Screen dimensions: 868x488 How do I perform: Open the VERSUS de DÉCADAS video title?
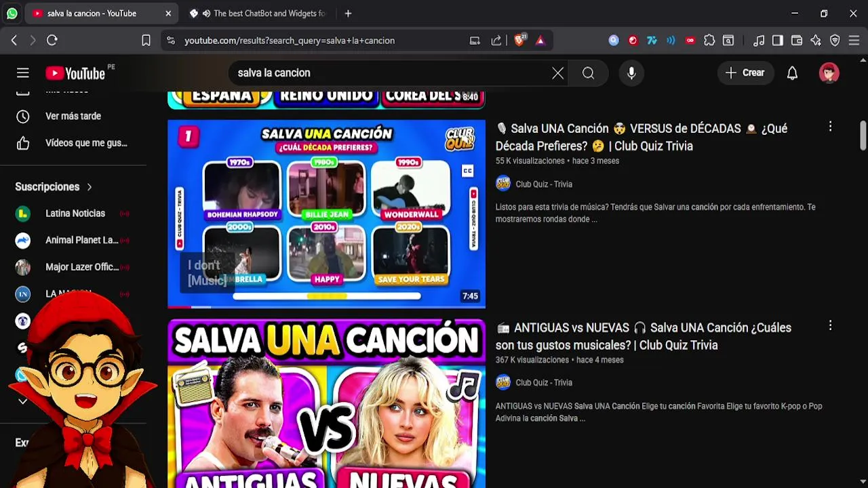[x=642, y=137]
